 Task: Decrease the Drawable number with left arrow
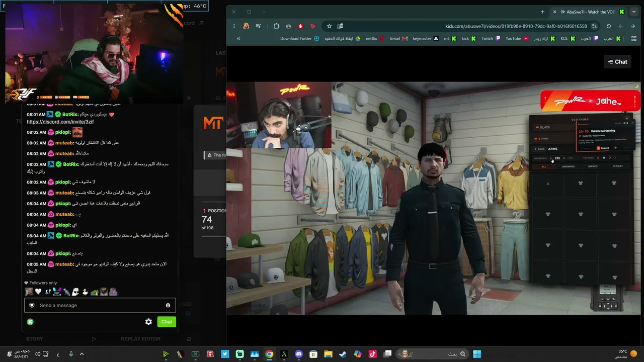tap(551, 158)
